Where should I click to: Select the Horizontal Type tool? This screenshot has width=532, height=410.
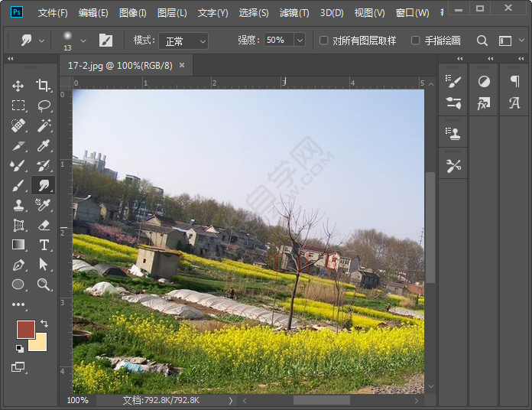44,245
